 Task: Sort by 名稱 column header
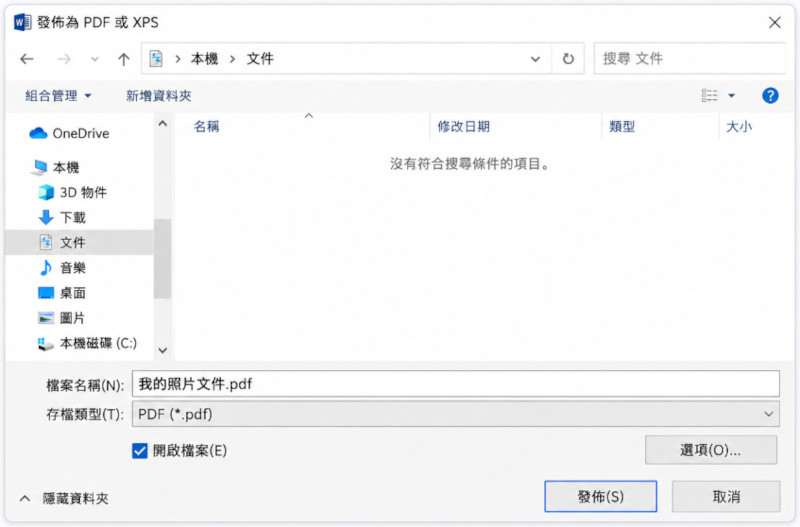coord(207,127)
